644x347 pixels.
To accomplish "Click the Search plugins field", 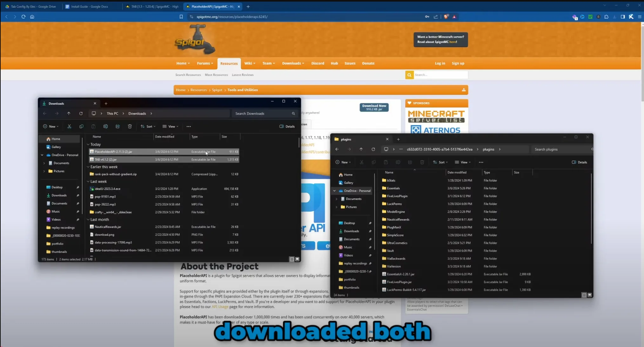I will click(x=561, y=149).
